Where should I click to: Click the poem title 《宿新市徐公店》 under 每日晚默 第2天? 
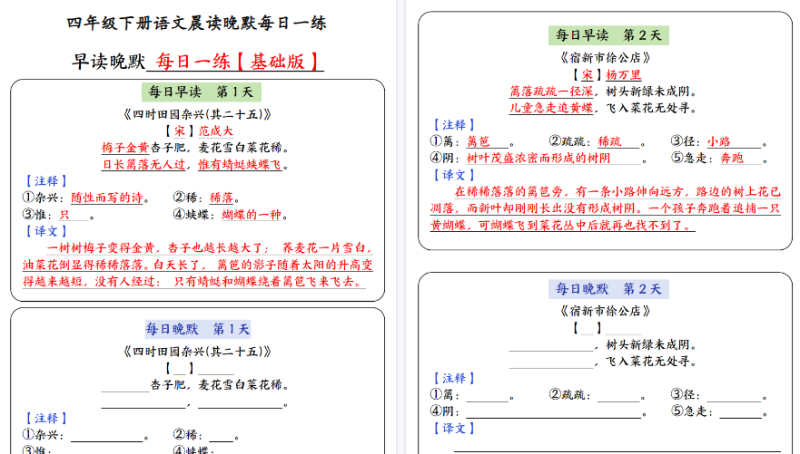point(605,311)
